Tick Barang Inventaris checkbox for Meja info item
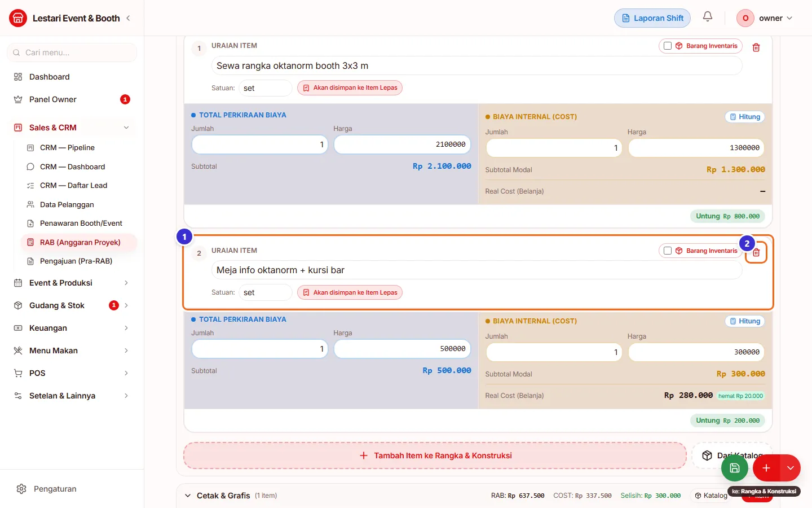The height and width of the screenshot is (508, 812). (x=668, y=251)
